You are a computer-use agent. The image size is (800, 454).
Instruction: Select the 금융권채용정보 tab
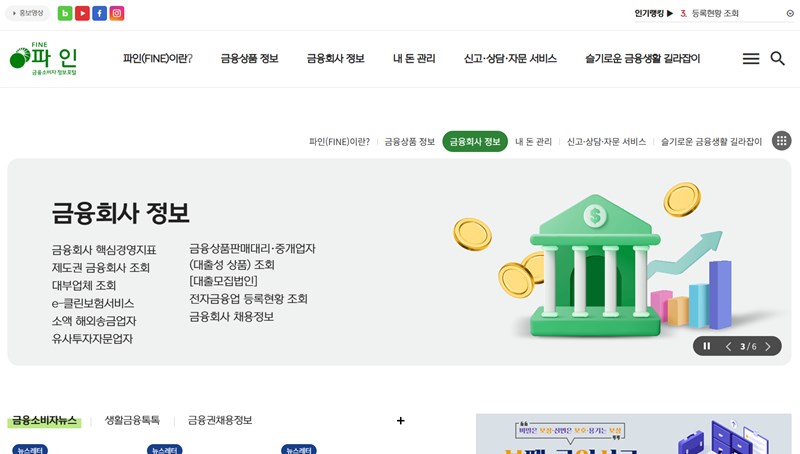tap(220, 420)
